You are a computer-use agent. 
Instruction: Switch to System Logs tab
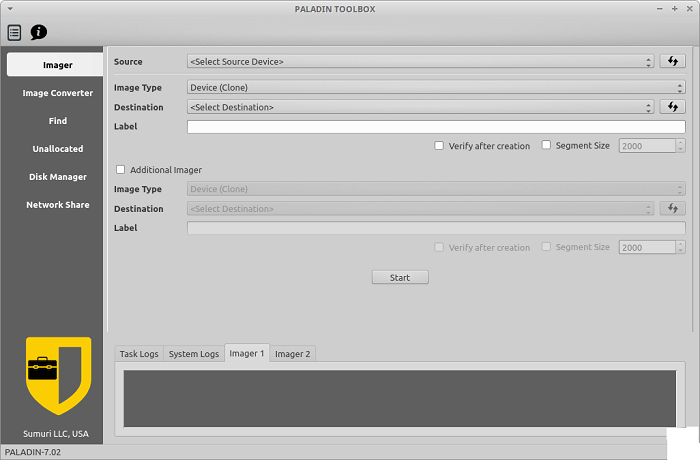(194, 354)
